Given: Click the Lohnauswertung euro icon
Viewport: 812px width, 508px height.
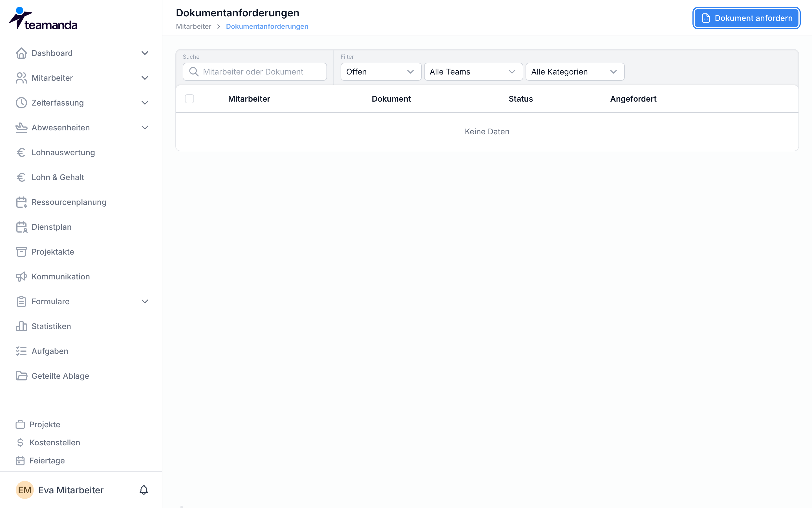Looking at the screenshot, I should [x=21, y=152].
